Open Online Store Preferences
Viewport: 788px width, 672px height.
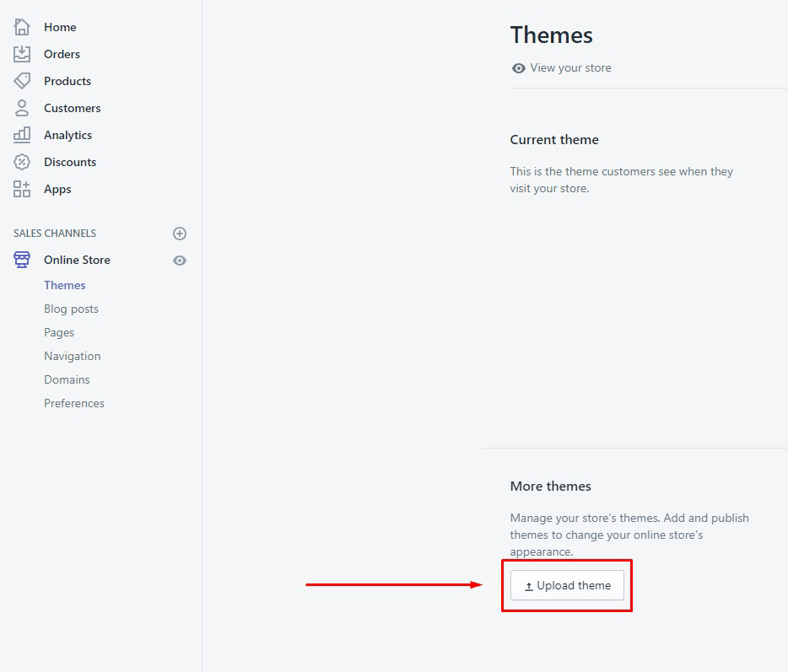74,403
